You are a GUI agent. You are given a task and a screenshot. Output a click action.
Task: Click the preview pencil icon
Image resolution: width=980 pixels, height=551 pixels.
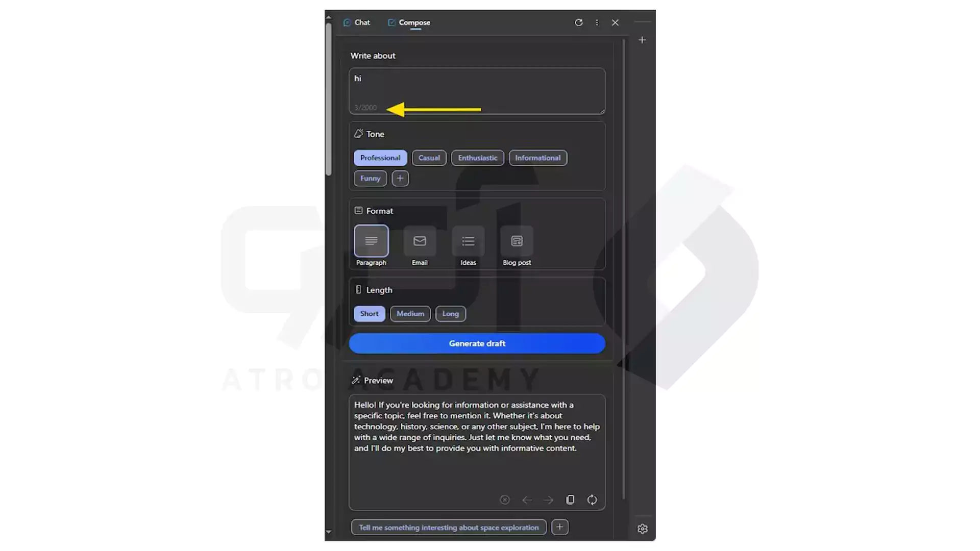point(355,380)
